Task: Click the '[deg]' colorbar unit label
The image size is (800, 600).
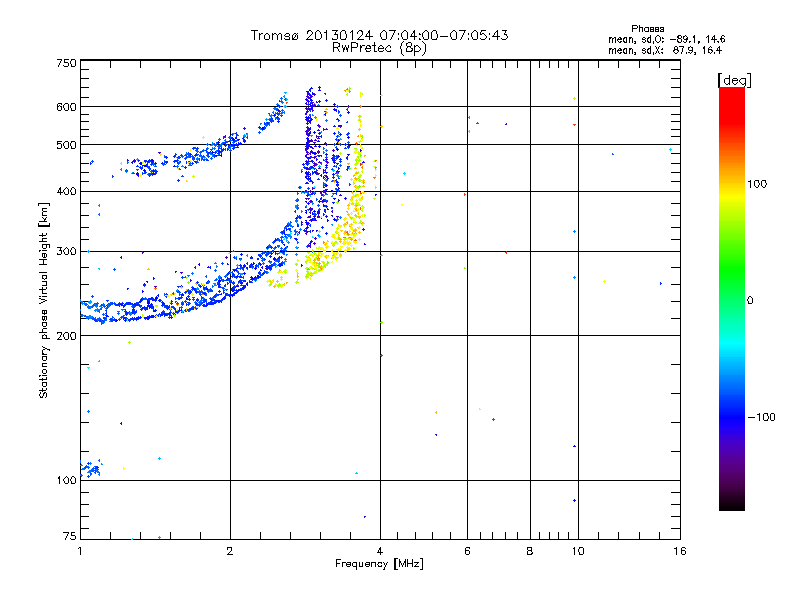Action: [x=734, y=80]
